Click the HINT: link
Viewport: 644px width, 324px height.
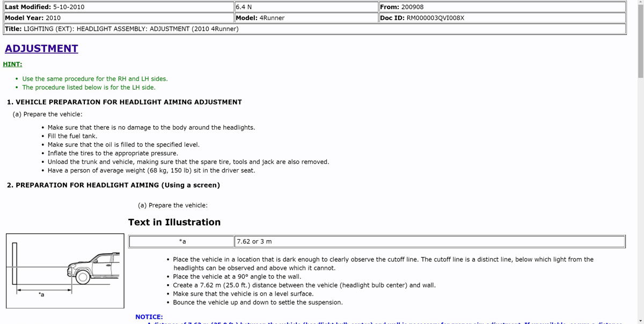tap(12, 64)
